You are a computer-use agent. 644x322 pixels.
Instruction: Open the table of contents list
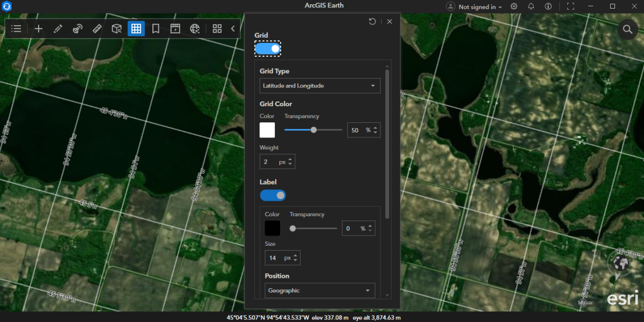pos(16,28)
